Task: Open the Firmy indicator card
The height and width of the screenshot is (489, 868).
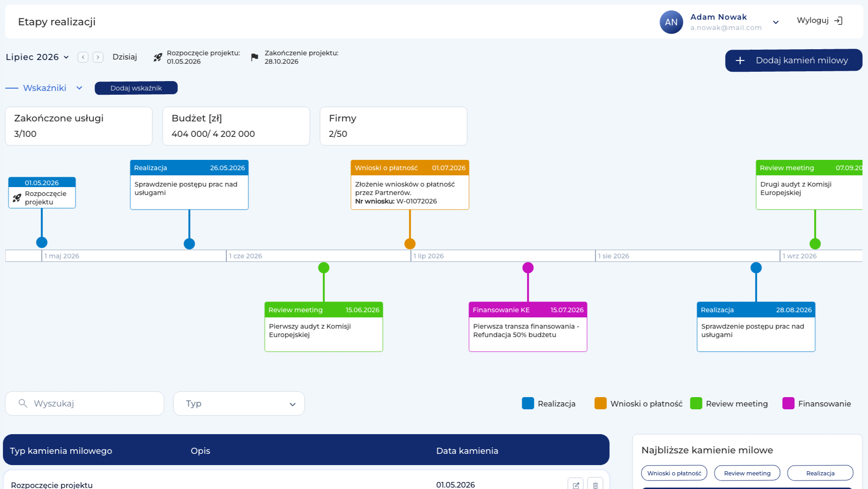Action: click(393, 126)
